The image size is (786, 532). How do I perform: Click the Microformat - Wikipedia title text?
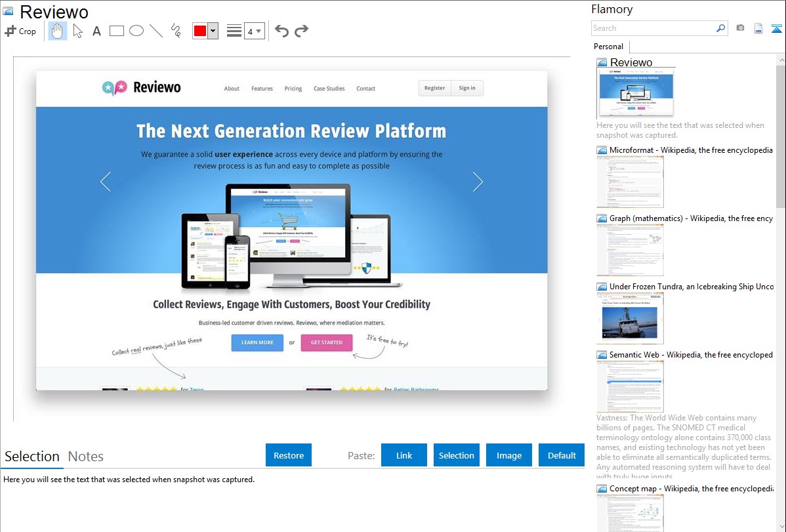(691, 150)
